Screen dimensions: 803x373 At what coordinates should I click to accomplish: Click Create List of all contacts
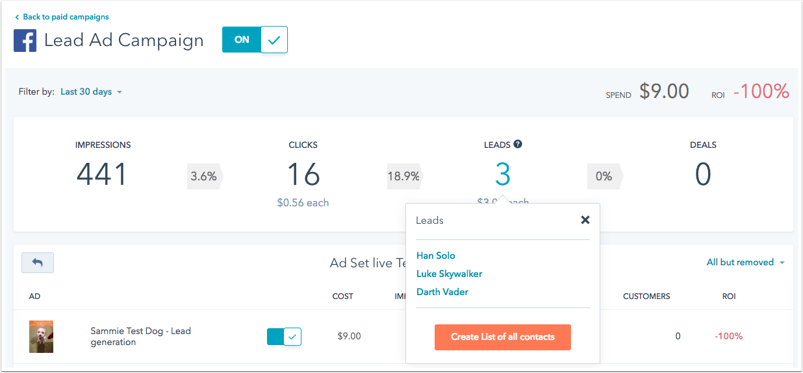tap(502, 337)
